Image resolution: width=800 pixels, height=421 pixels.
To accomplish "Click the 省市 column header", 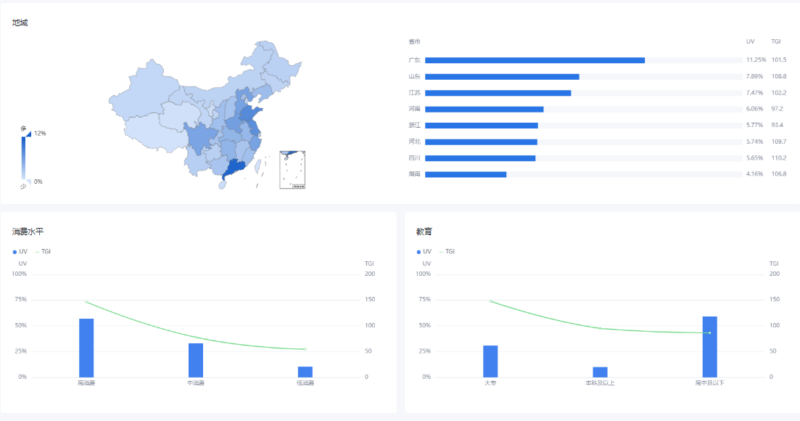I will (x=414, y=42).
